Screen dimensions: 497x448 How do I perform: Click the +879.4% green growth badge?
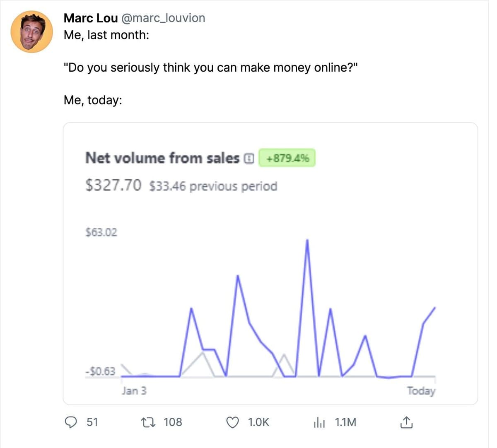tap(287, 158)
